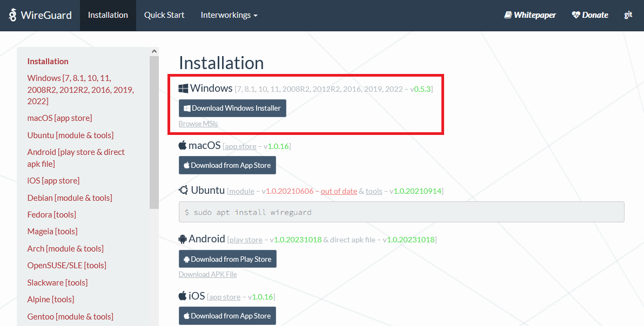Image resolution: width=644 pixels, height=326 pixels.
Task: Click the Windows logo beside the Windows heading
Action: pos(184,88)
